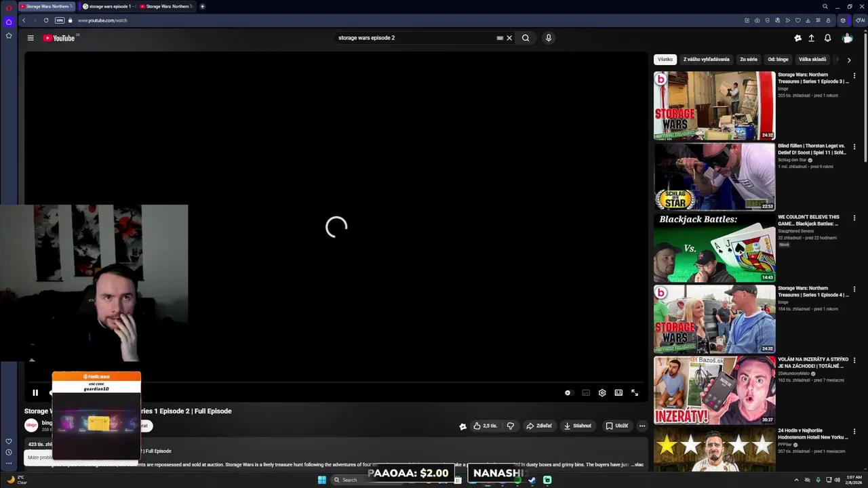Select the Válka skladů filter chip
Image resolution: width=868 pixels, height=488 pixels.
pyautogui.click(x=812, y=60)
